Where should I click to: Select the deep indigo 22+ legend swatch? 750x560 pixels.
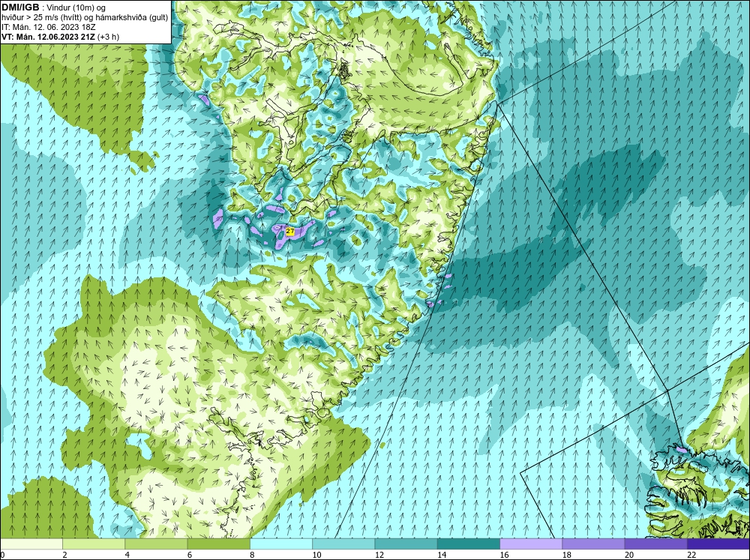[x=718, y=544]
